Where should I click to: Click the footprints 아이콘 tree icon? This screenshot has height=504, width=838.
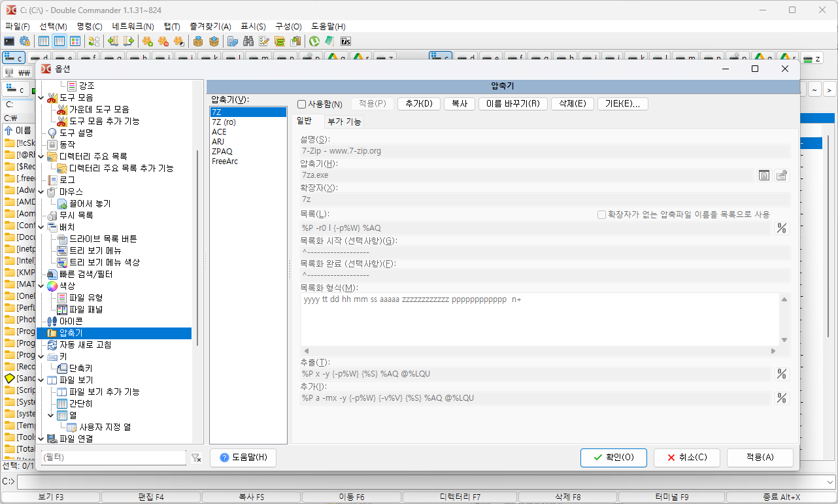click(52, 321)
